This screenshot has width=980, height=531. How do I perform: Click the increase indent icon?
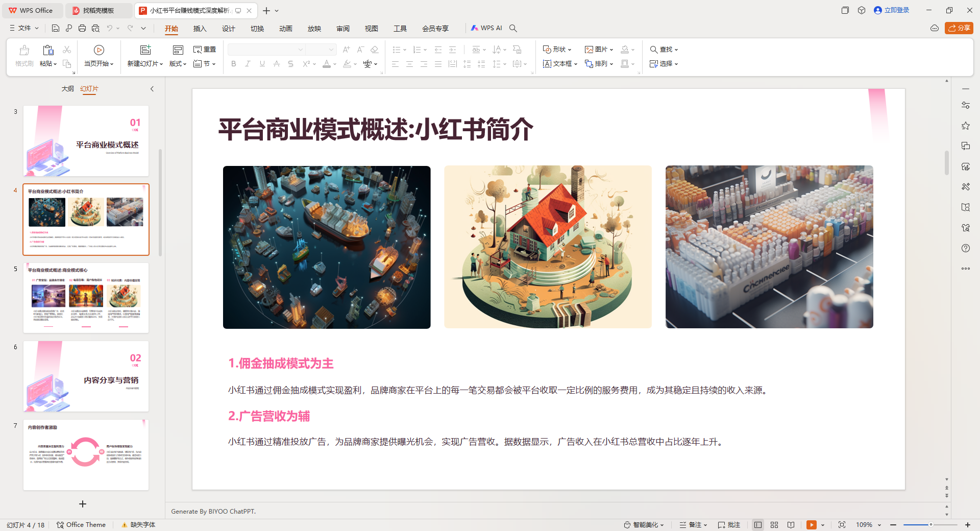(x=452, y=50)
